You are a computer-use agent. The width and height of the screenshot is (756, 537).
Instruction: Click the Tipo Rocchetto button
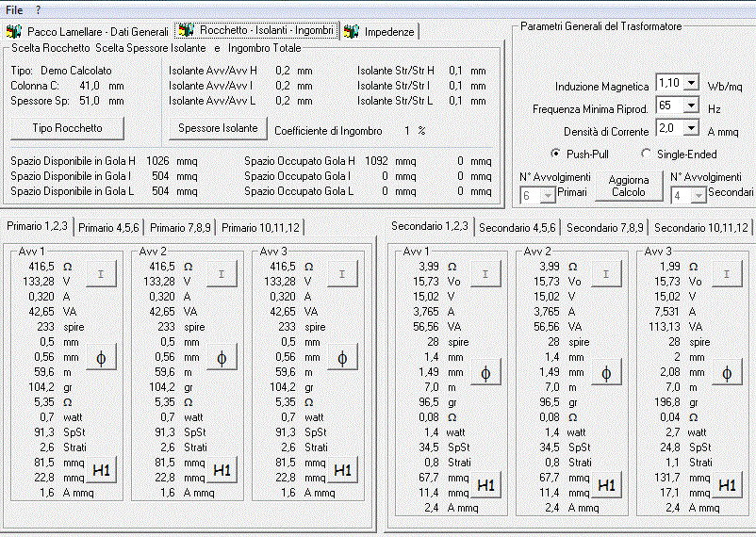coord(67,128)
